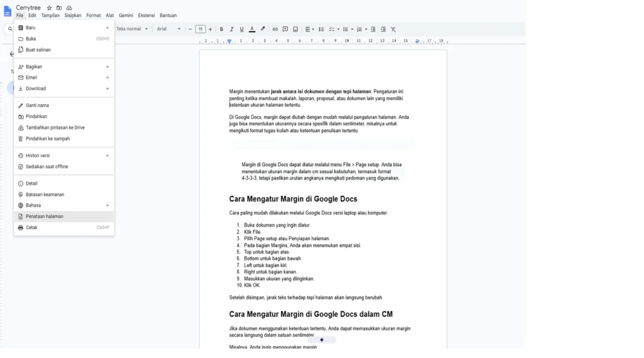This screenshot has height=358, width=644.
Task: Open the line spacing options
Action: [321, 29]
